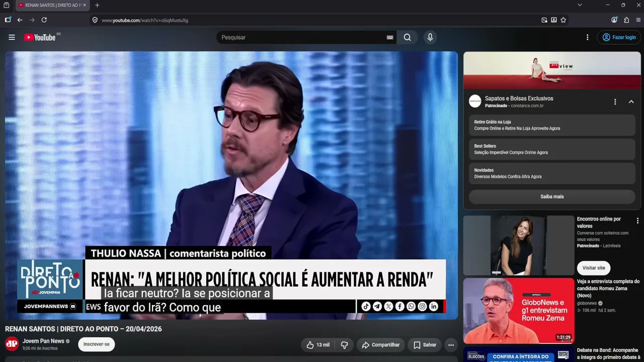Screen dimensions: 644x362
Task: Open Sapatos e Bolsas Exclusivos ad options menu
Action: coord(615,102)
